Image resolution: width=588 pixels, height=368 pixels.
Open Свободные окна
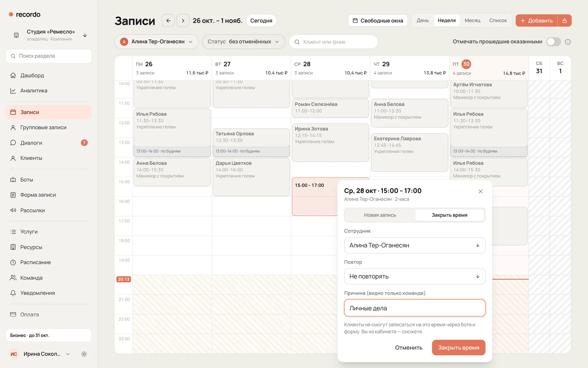(x=378, y=20)
